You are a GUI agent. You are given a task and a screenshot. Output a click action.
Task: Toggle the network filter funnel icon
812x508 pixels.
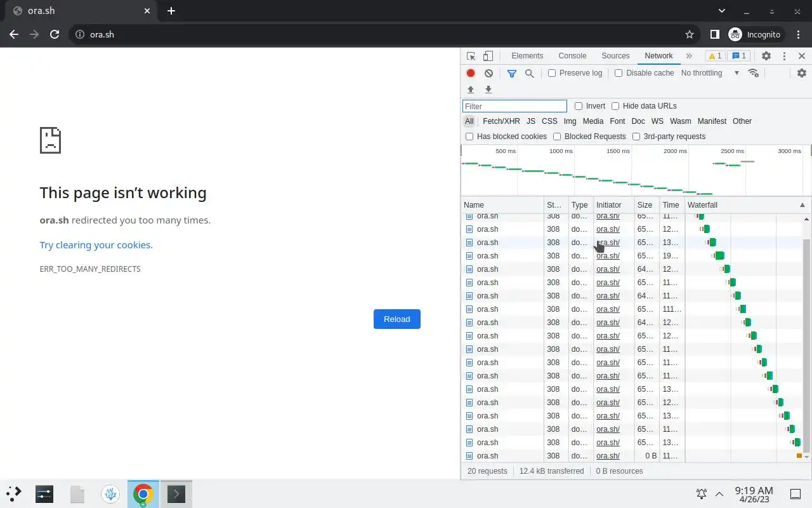pos(512,73)
